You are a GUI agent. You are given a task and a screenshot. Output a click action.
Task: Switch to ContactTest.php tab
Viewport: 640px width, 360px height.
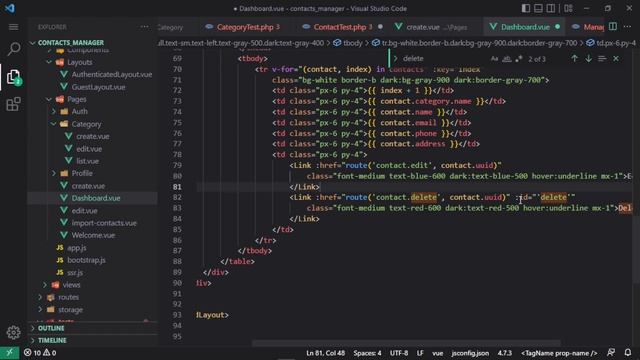[343, 27]
